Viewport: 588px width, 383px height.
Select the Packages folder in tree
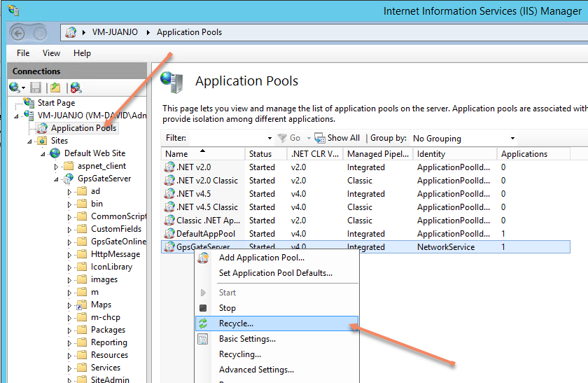coord(108,330)
